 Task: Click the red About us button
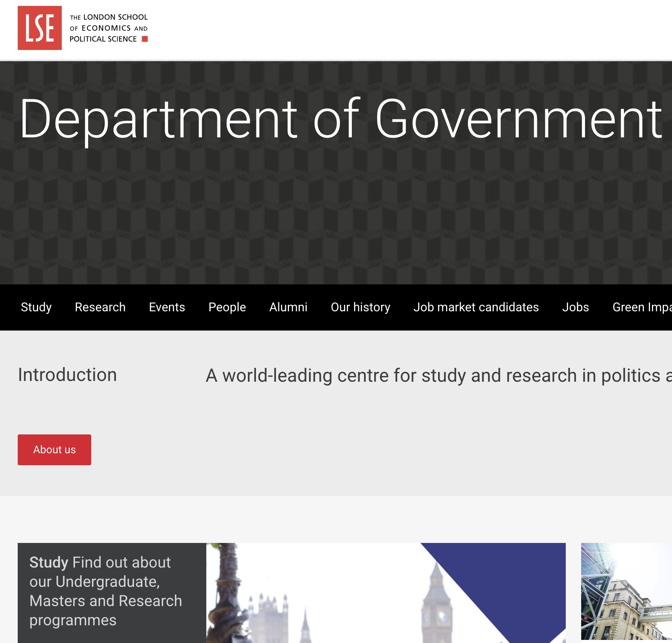(54, 449)
